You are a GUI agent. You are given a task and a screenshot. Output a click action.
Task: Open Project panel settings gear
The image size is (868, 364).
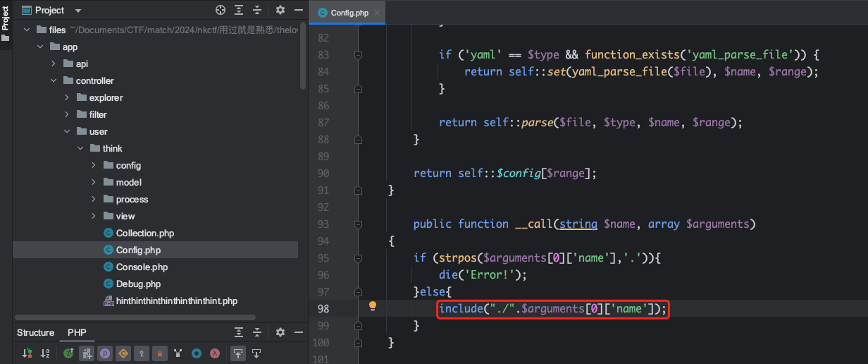tap(280, 10)
